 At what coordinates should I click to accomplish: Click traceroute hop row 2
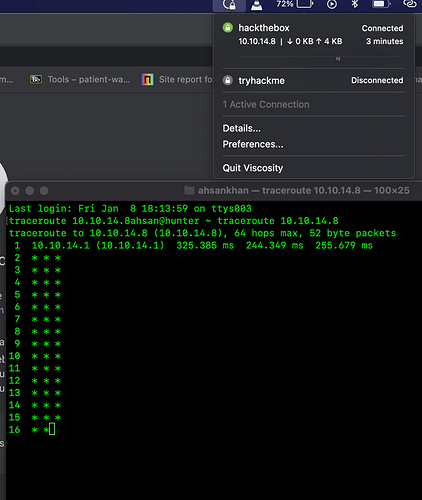(x=37, y=258)
